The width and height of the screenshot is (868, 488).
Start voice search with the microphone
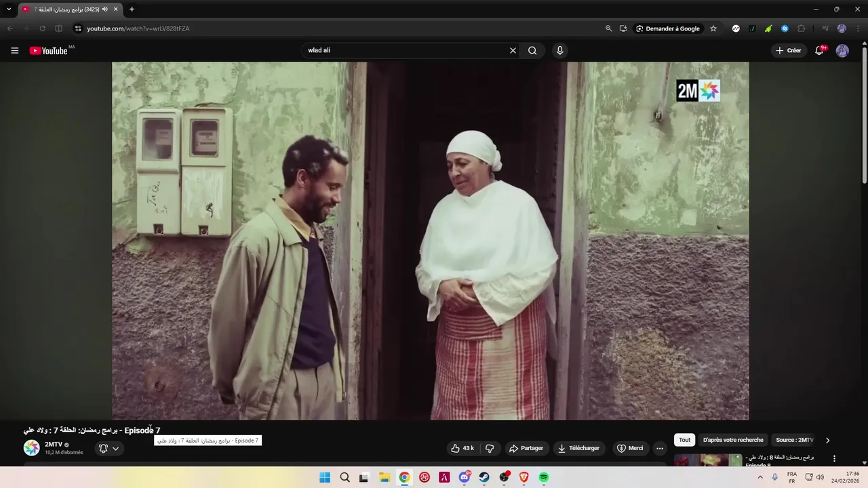point(559,50)
